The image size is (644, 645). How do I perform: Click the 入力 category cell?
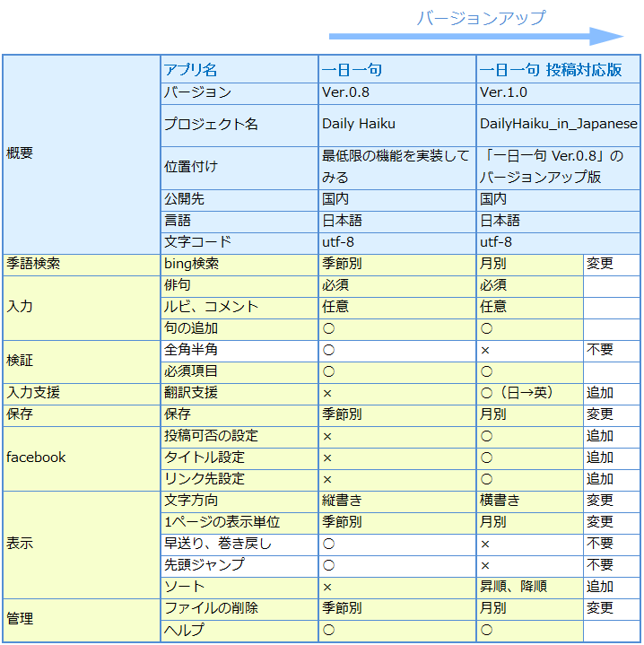[x=81, y=308]
